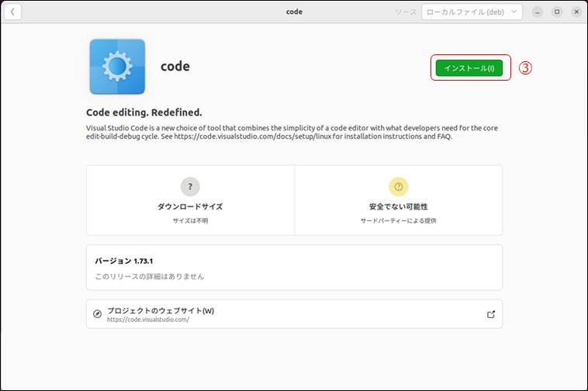Click the blue gear app icon for code
Screen dimensions: 588x391
point(117,67)
